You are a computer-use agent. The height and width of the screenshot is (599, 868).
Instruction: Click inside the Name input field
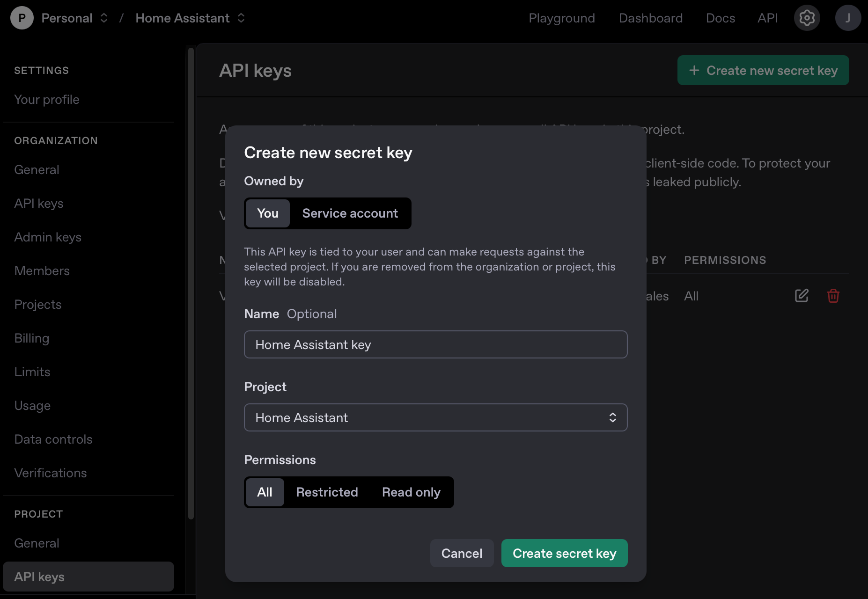pos(435,344)
